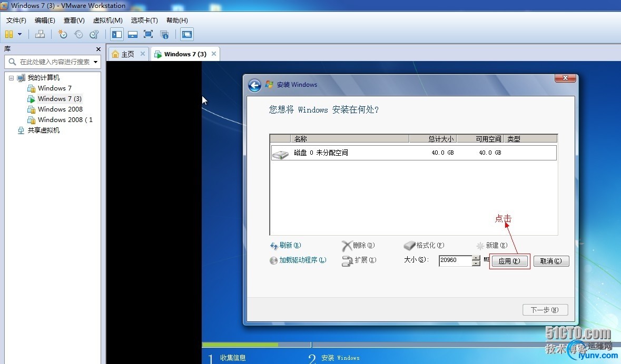Screen dimensions: 621x364
Task: Click the 格式化(F) option
Action: [424, 246]
